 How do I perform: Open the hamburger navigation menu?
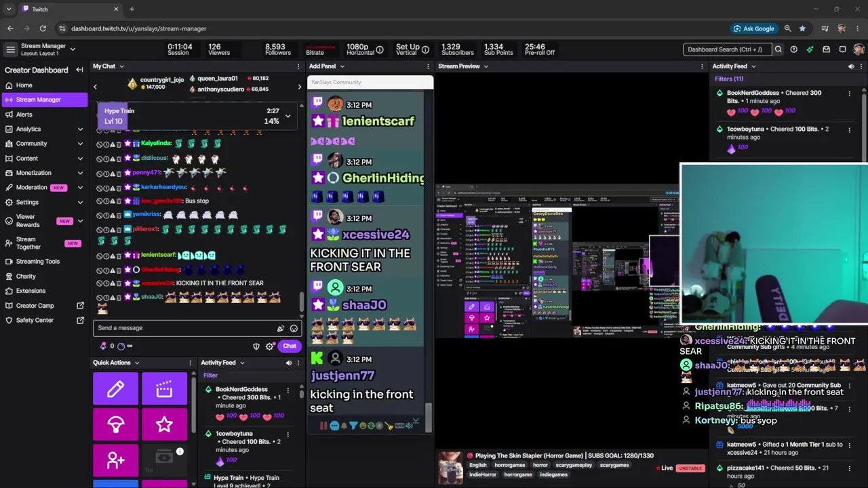[10, 49]
